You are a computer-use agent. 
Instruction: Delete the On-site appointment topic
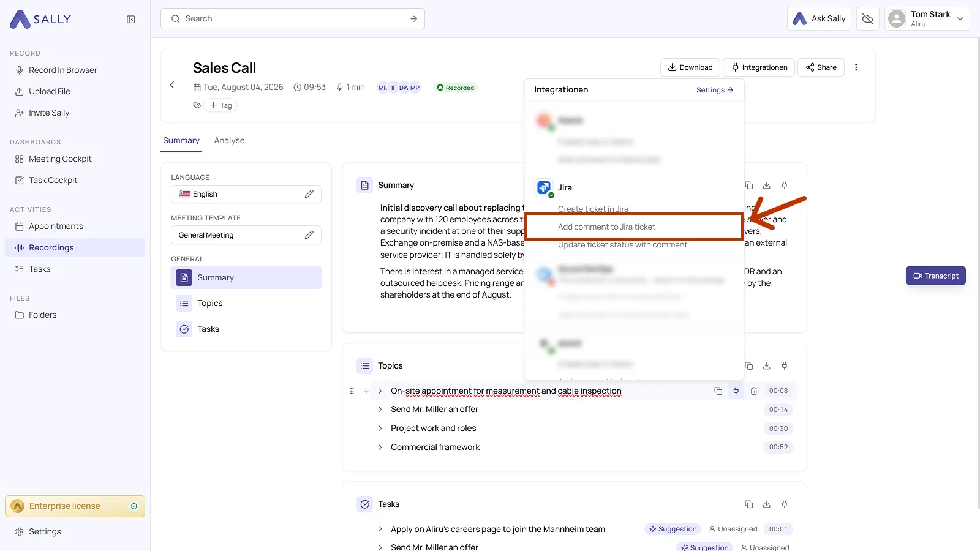[x=754, y=391]
